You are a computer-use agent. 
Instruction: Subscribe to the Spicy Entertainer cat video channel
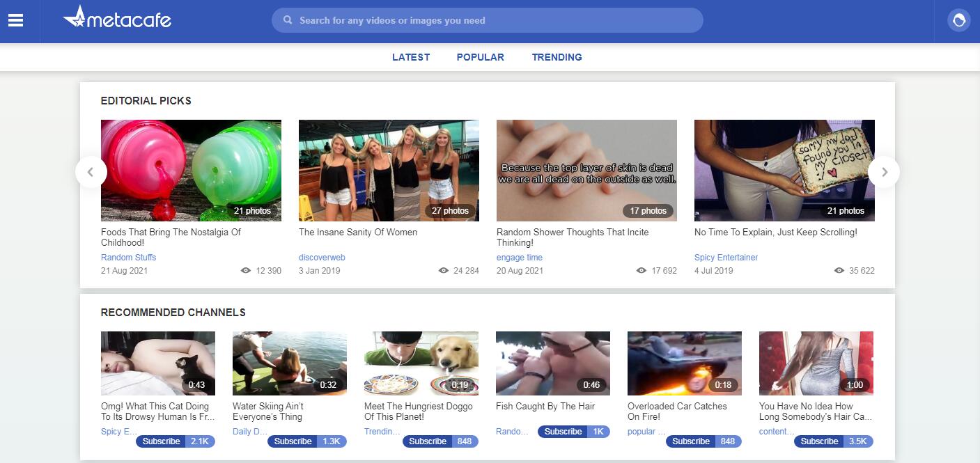point(162,441)
